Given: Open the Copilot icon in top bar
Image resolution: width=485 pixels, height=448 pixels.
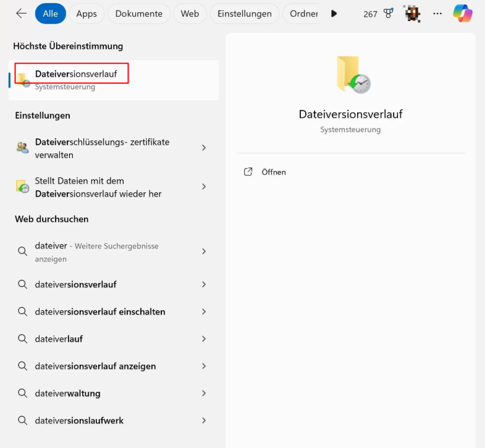Looking at the screenshot, I should (462, 14).
